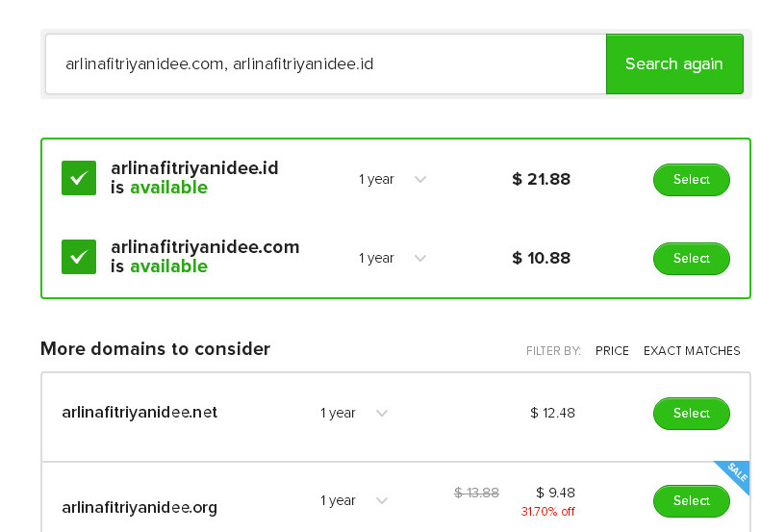Click chevron arrow beside .id 1 year
This screenshot has width=761, height=532.
tap(420, 179)
